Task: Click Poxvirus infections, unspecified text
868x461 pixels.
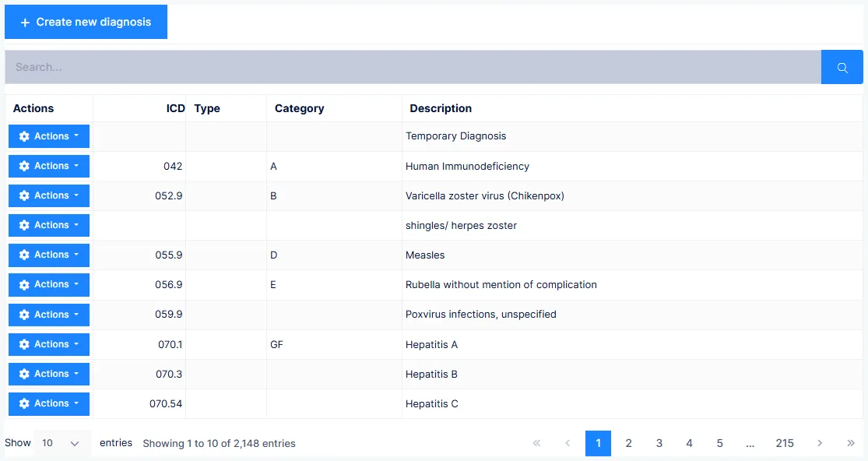Action: [481, 315]
